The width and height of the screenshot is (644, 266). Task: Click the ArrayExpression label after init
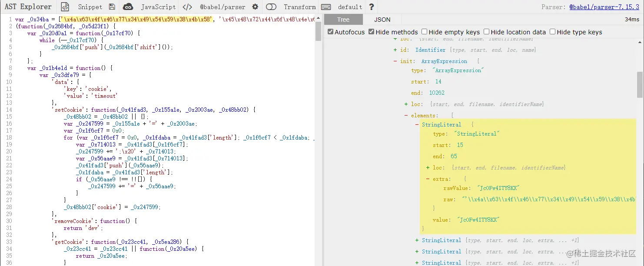click(444, 61)
